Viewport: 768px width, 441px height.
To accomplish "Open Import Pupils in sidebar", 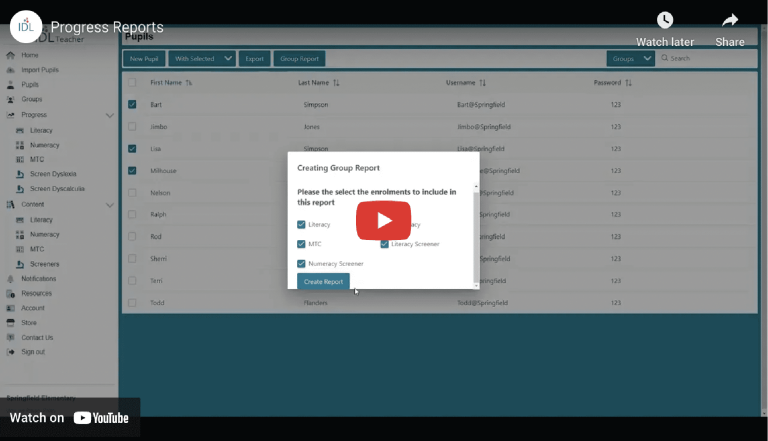I will pos(40,70).
